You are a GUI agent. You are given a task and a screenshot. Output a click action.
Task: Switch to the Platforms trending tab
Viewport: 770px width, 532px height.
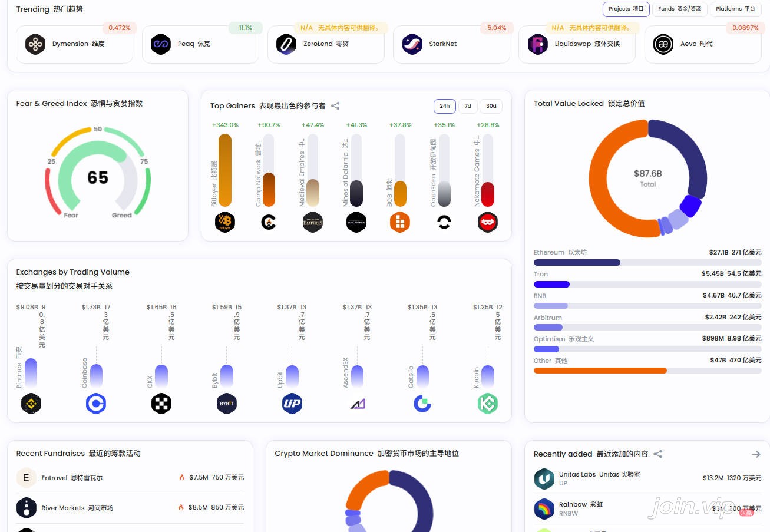click(735, 9)
